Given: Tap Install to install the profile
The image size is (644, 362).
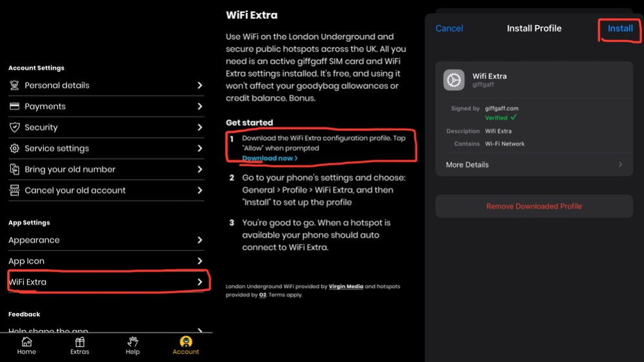Looking at the screenshot, I should point(620,28).
